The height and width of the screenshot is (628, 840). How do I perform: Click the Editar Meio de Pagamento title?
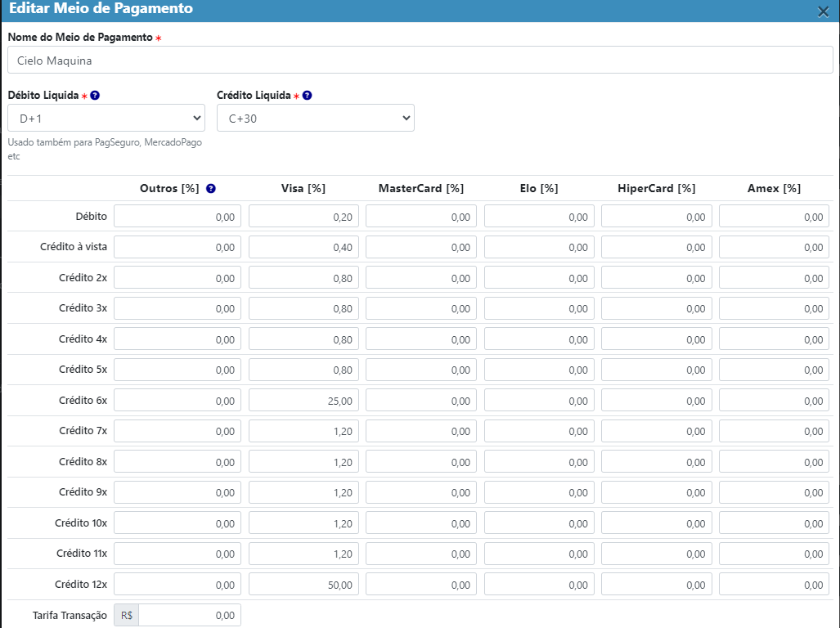(x=101, y=8)
